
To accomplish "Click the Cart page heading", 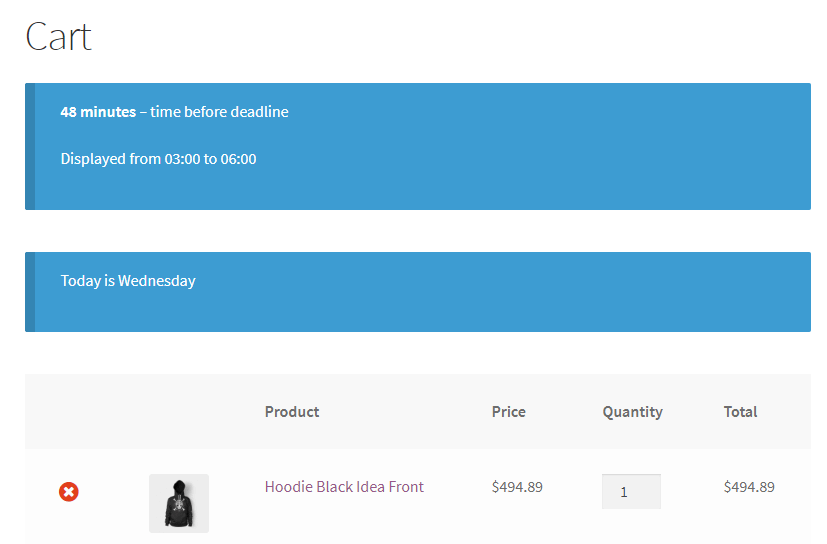I will [58, 37].
